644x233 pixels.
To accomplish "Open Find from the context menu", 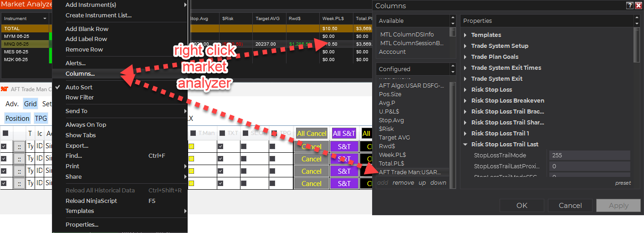I will click(120, 155).
